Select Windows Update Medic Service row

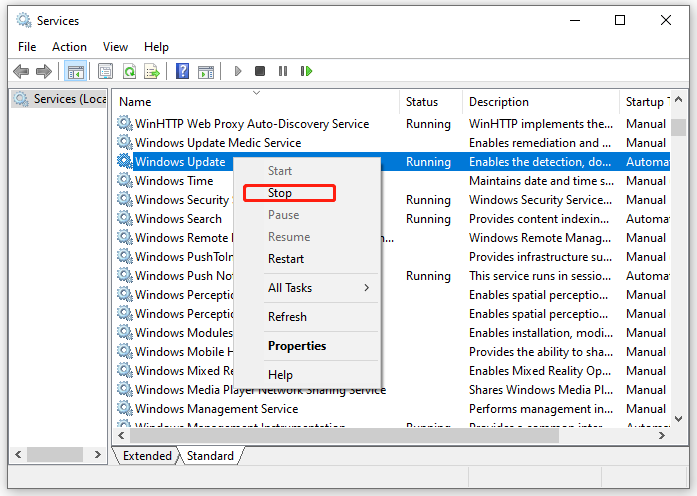pos(218,143)
